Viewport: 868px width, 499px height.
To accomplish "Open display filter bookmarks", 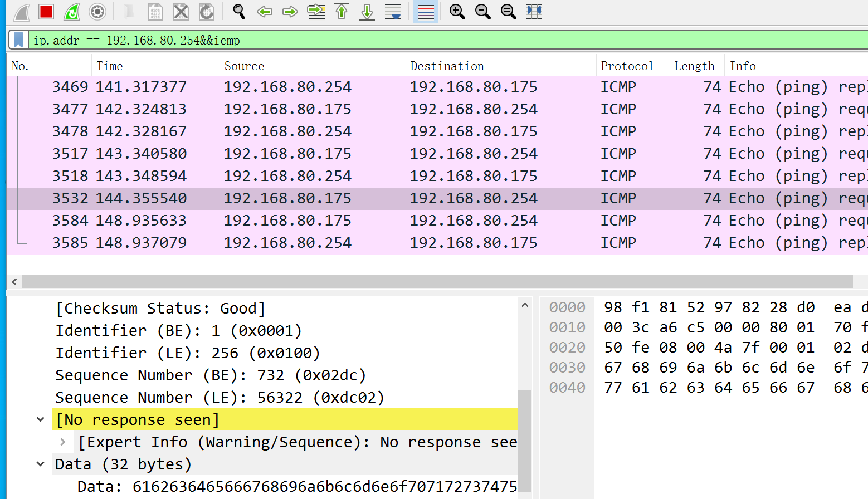I will tap(18, 40).
